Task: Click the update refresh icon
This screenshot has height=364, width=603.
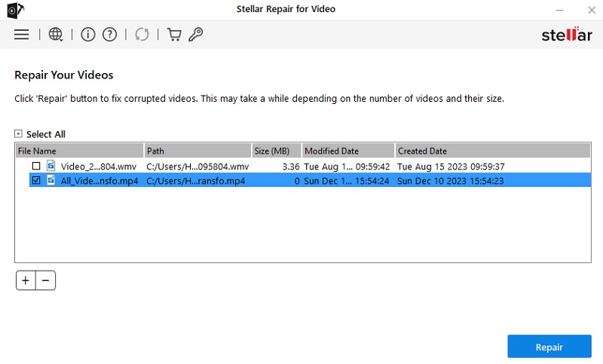Action: coord(142,35)
